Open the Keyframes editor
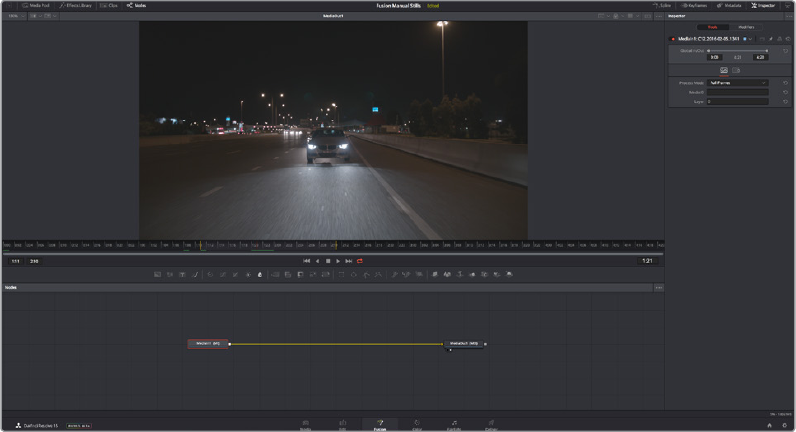This screenshot has height=432, width=796. [x=694, y=5]
